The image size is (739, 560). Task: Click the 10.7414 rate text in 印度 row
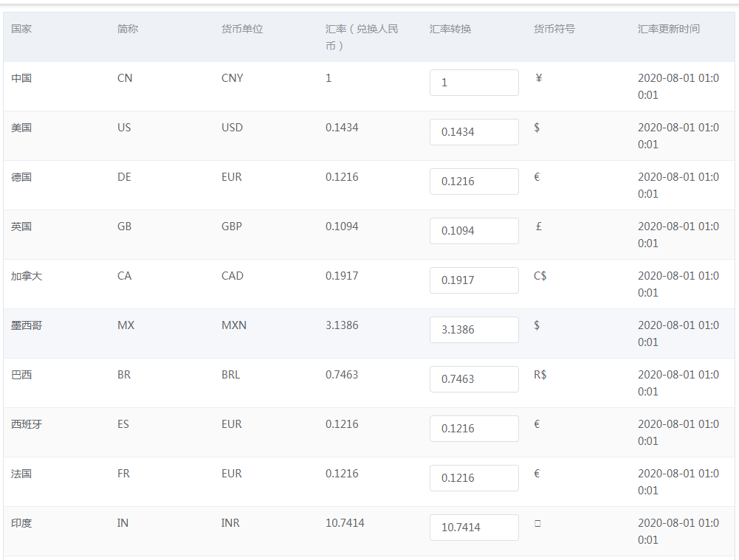pos(345,523)
